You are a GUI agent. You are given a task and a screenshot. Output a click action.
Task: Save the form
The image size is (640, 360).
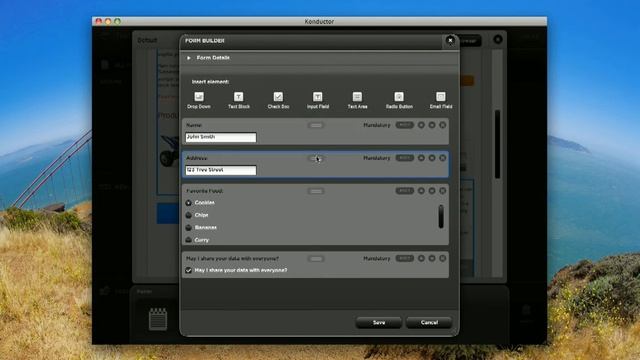click(379, 322)
